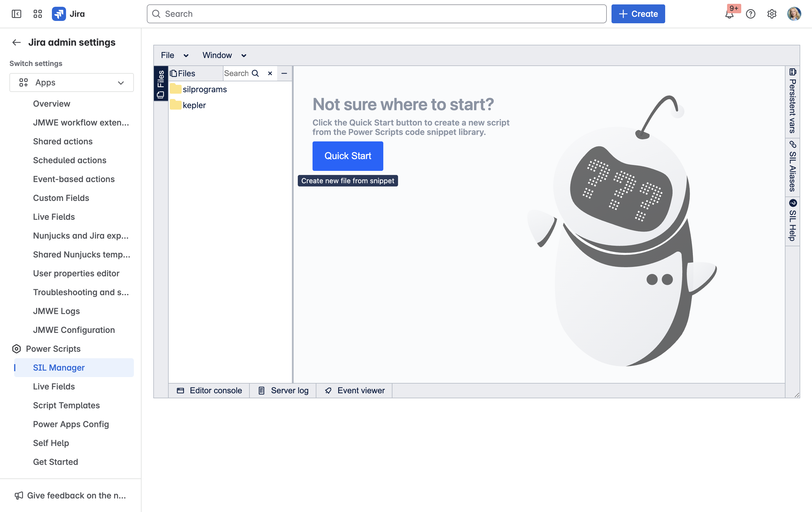Open the help question mark icon
Image resolution: width=812 pixels, height=512 pixels.
(x=751, y=14)
